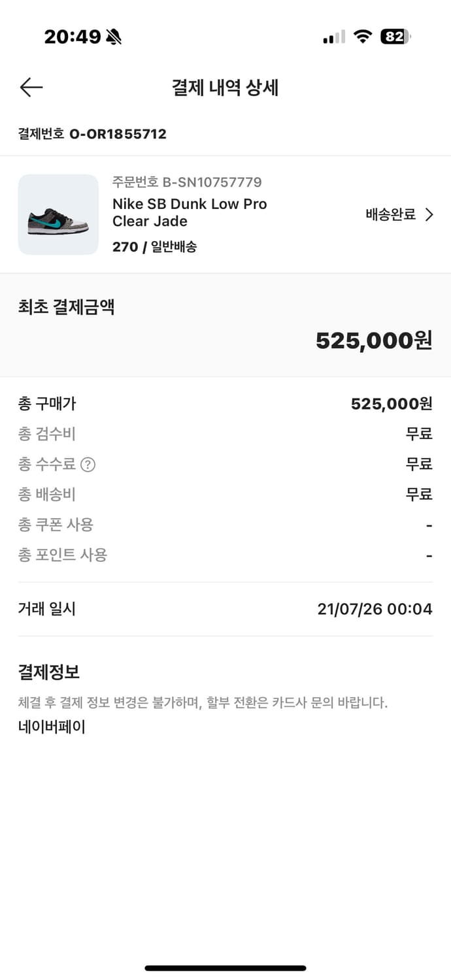Tap the transaction date 21/07/26 00:04
The height and width of the screenshot is (980, 451).
point(375,609)
